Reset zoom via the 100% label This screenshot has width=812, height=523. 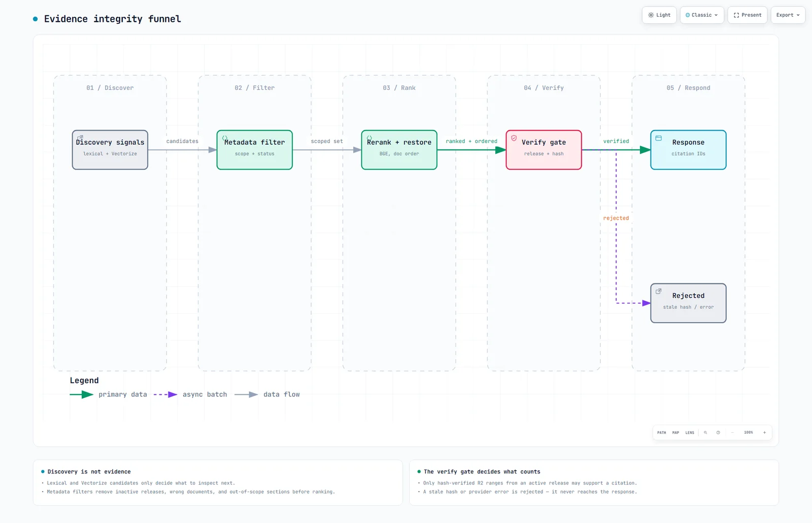coord(749,433)
